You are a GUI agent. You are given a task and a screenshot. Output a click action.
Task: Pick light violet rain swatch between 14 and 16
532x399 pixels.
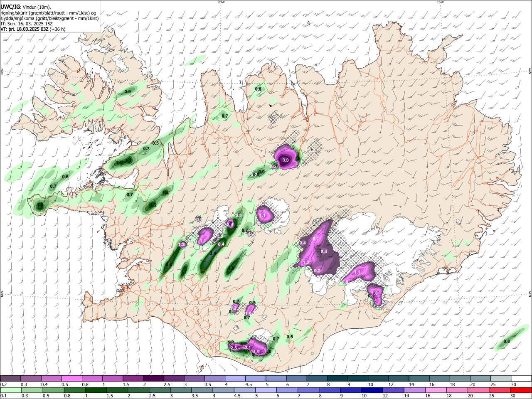click(x=415, y=390)
